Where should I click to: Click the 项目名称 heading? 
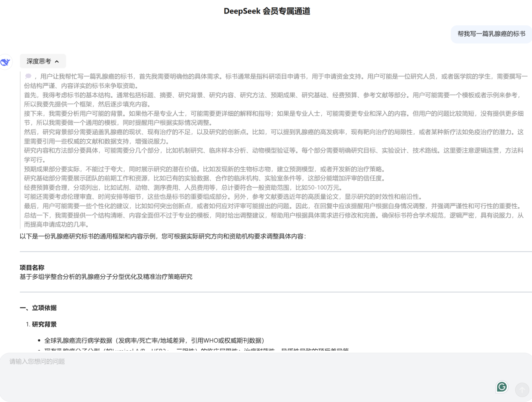tap(32, 267)
